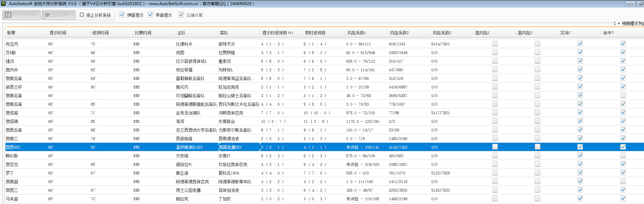Sort the table by 联赛 column header

click(11, 33)
